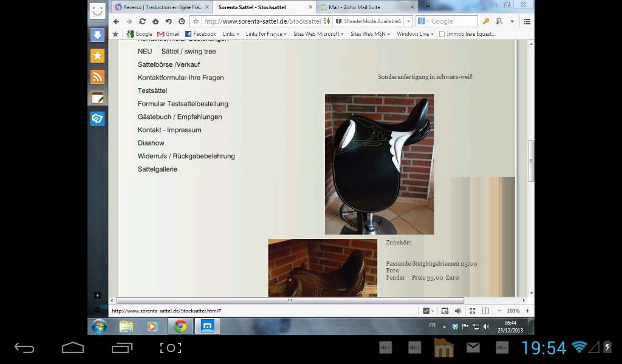Bookmark this page with the address bar star
This screenshot has width=622, height=364.
pos(196,21)
